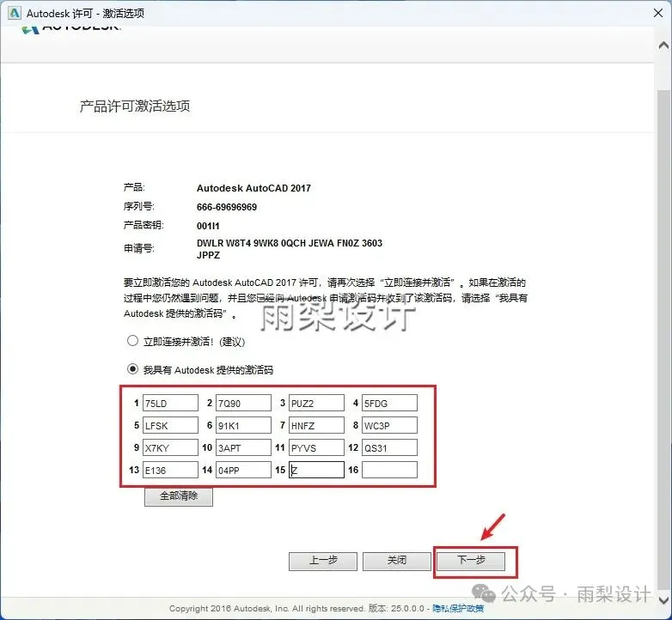Click activation code field 10 containing 3APT
The image size is (672, 620).
coord(243,448)
